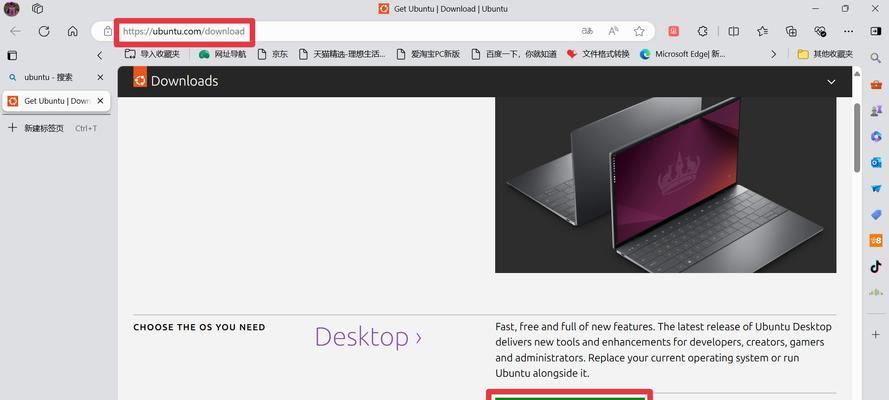Click the translate page icon
889x400 pixels.
587,31
